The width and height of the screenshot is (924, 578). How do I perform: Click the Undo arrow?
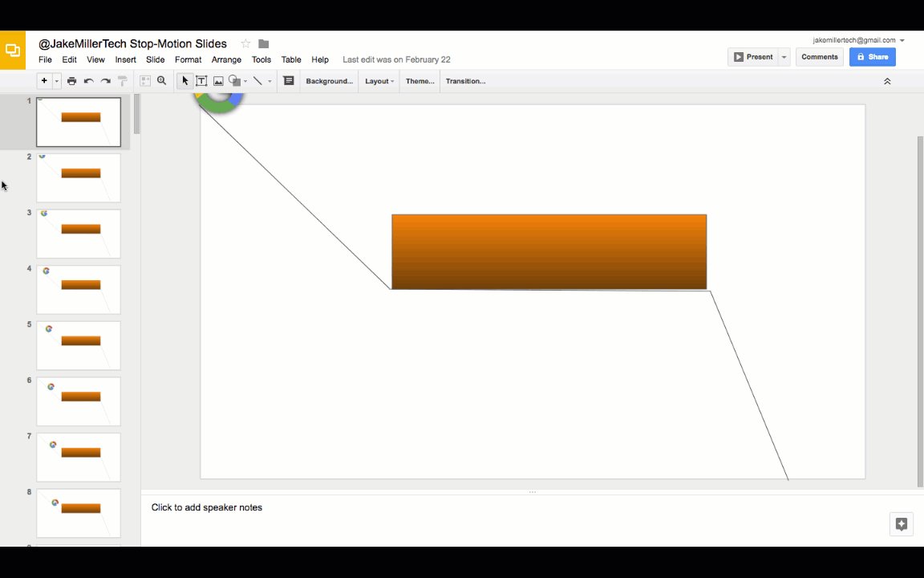click(88, 81)
